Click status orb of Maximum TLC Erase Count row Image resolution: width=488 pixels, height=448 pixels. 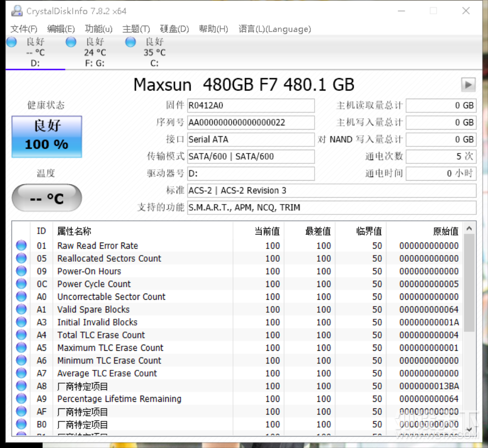click(x=21, y=347)
